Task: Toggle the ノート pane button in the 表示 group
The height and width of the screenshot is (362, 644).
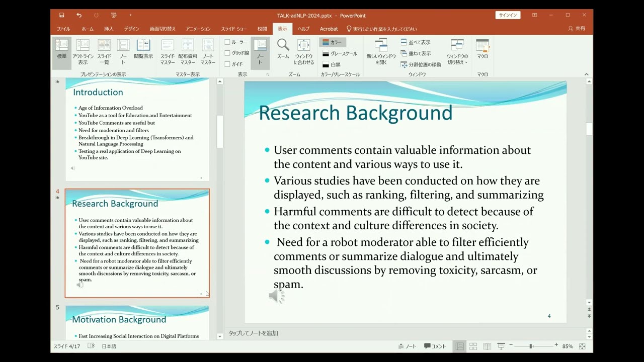Action: coord(260,53)
